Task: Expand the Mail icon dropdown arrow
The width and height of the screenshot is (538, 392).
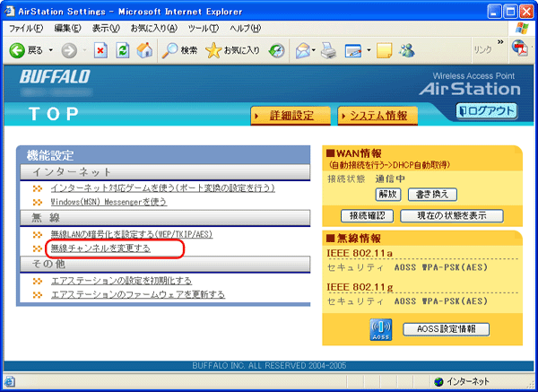Action: (314, 50)
